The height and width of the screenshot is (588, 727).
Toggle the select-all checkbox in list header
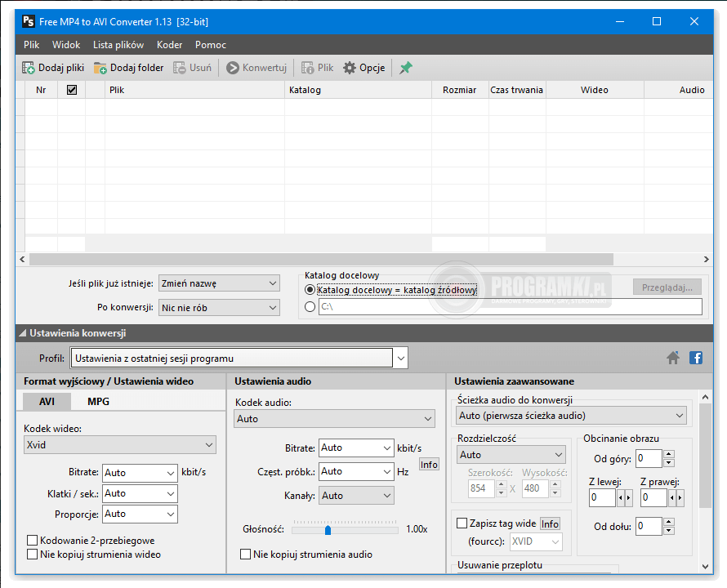tap(72, 90)
